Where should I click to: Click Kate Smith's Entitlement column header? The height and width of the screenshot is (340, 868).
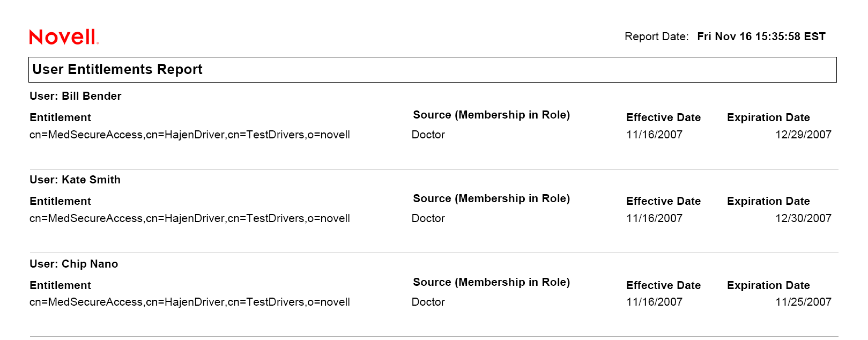click(x=61, y=201)
